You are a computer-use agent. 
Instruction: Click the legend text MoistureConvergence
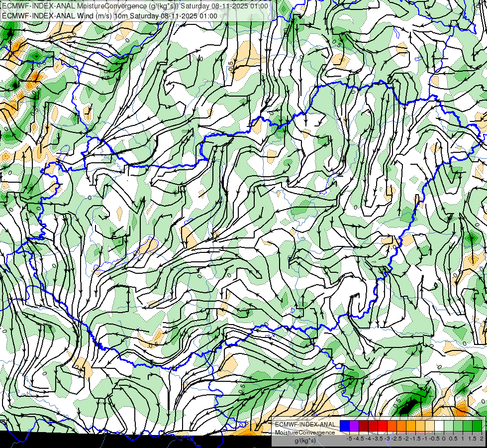pyautogui.click(x=305, y=433)
